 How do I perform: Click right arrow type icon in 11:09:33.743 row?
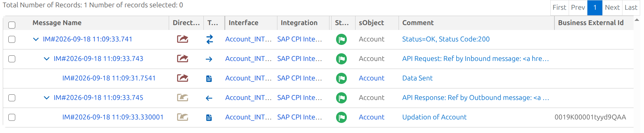[209, 59]
